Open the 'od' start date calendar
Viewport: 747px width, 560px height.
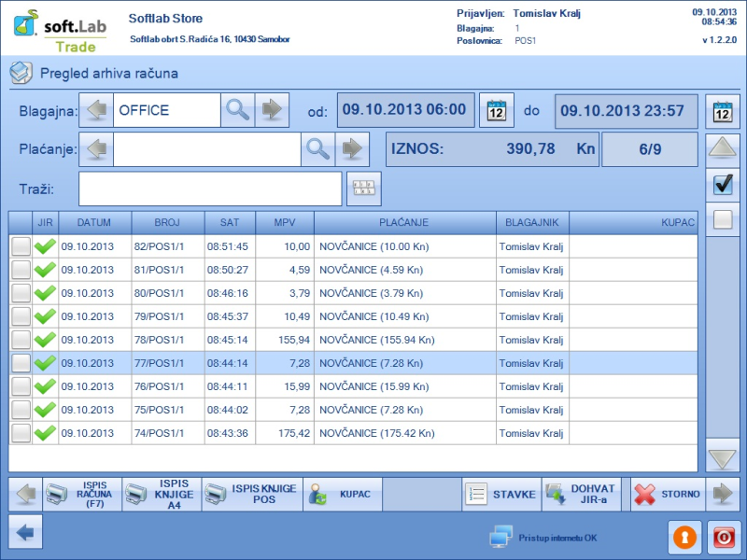click(x=497, y=111)
